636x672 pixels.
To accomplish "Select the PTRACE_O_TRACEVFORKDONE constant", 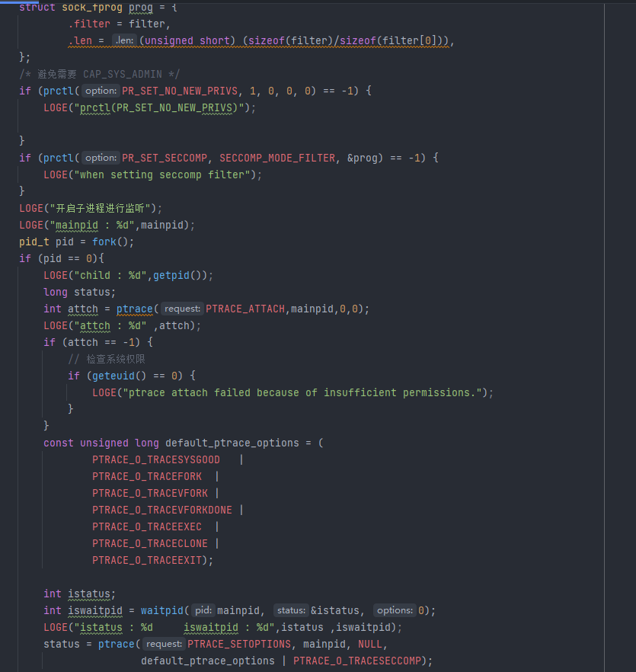I will pos(162,510).
